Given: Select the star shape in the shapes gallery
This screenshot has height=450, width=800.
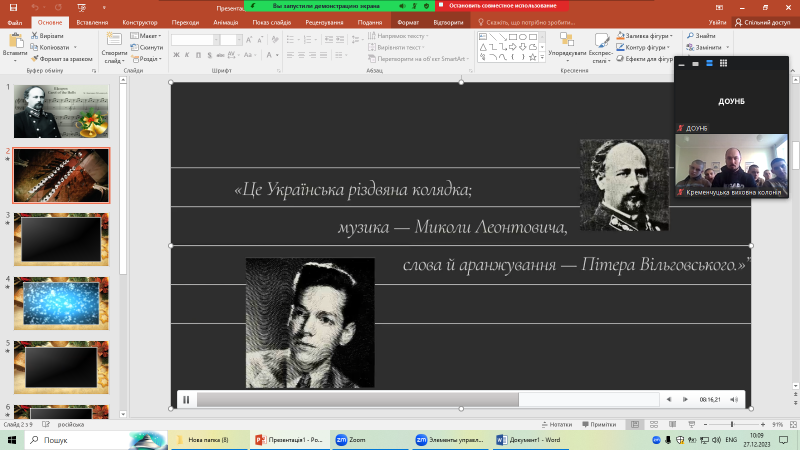Looking at the screenshot, I should click(533, 57).
